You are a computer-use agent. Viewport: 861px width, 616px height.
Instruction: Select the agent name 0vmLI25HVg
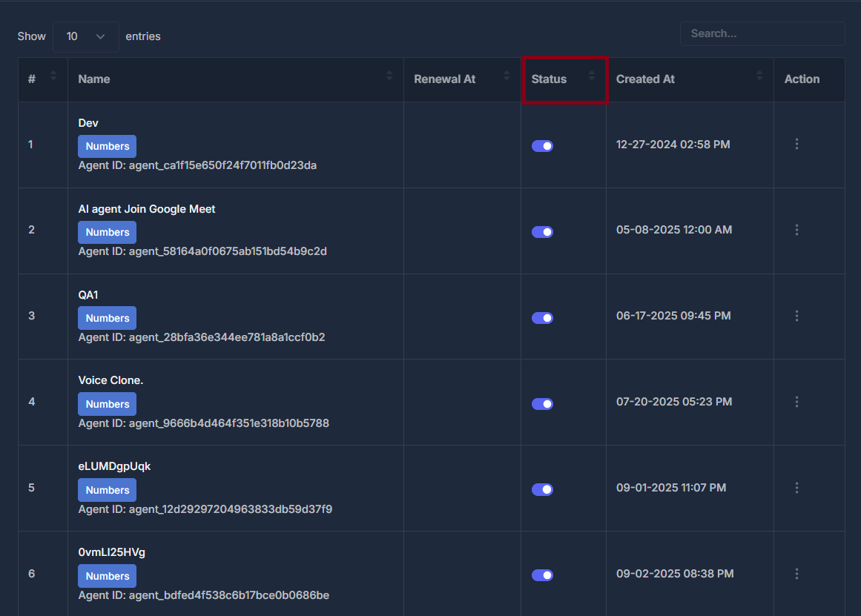coord(111,552)
